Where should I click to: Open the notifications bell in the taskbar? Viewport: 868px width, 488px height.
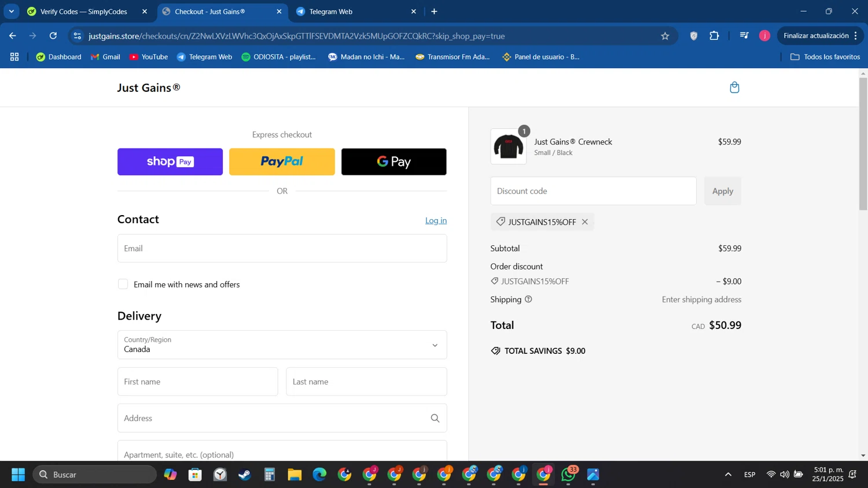pyautogui.click(x=852, y=475)
